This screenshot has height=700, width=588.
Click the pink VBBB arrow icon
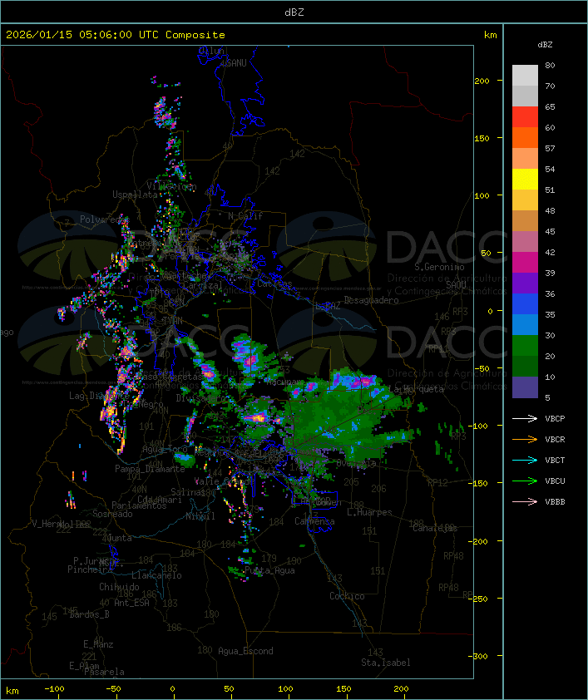click(x=525, y=501)
